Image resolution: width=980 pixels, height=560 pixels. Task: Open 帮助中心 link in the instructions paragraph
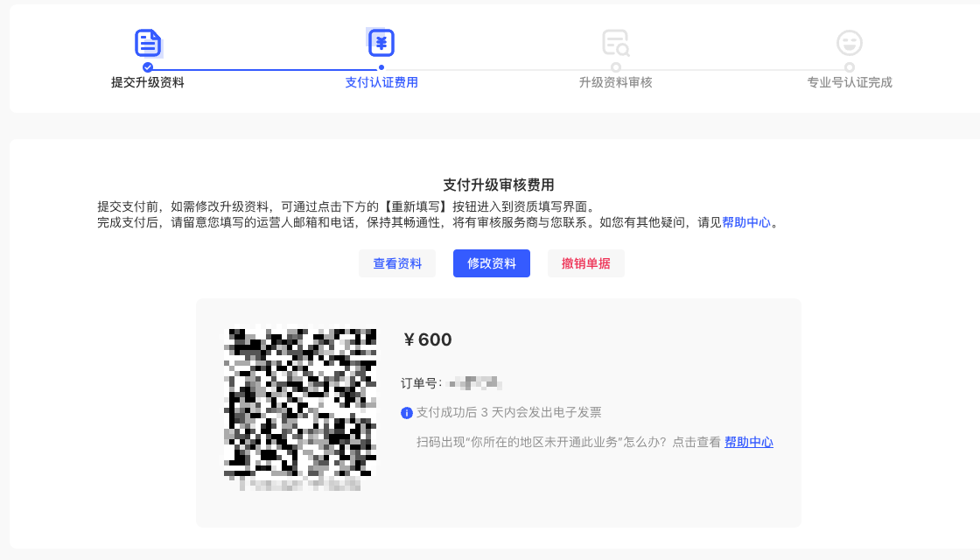(x=746, y=222)
